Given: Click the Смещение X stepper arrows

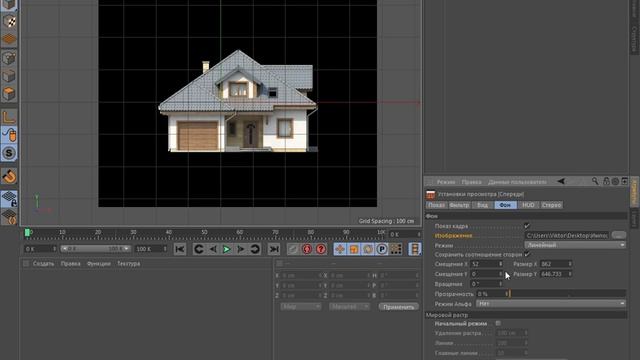Looking at the screenshot, I should [x=501, y=264].
